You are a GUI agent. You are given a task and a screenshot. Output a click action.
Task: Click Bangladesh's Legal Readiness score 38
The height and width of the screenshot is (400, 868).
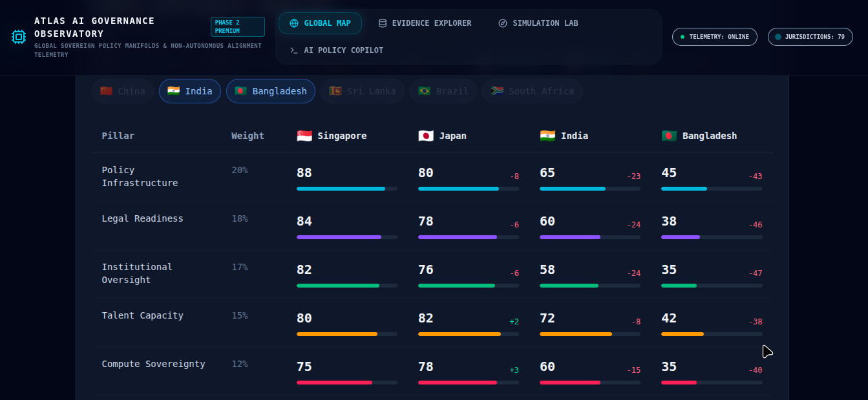pos(669,222)
